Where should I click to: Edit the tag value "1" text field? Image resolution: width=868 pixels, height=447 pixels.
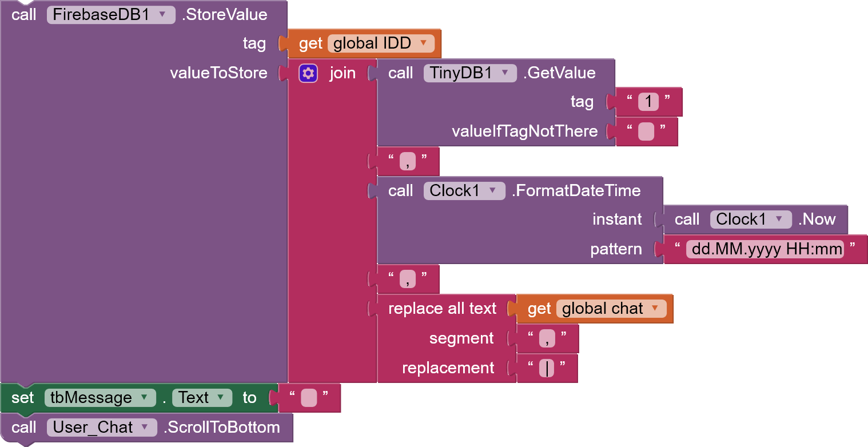(x=649, y=101)
